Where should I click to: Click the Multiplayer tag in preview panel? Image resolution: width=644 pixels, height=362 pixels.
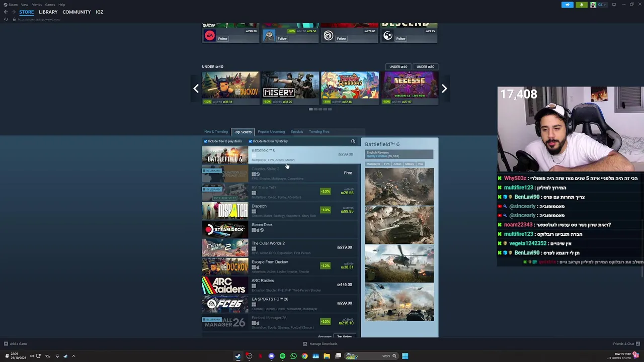tap(373, 164)
